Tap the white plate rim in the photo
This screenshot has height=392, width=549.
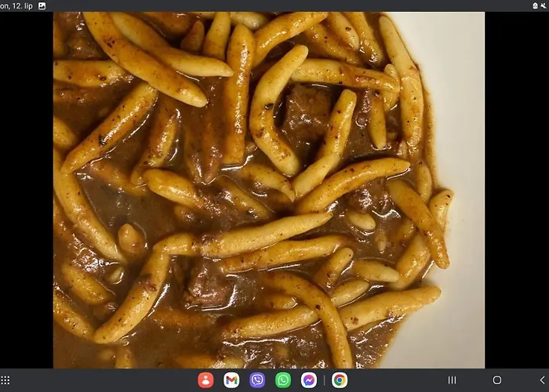(x=459, y=157)
